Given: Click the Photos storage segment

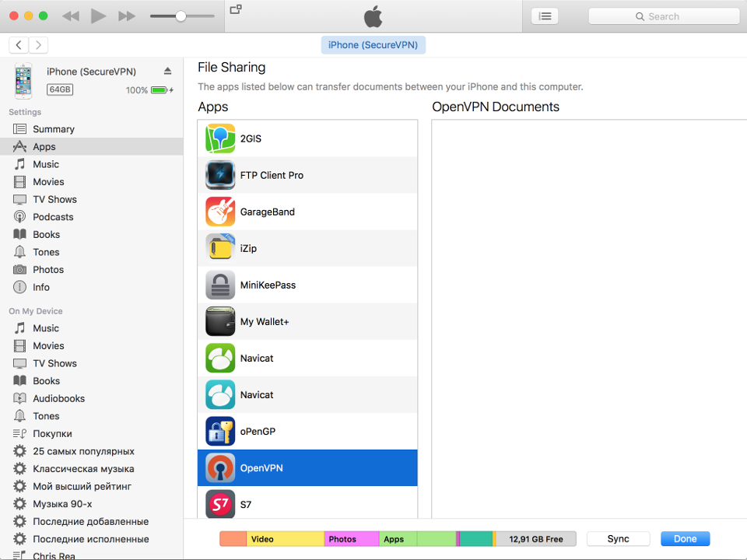Looking at the screenshot, I should [x=352, y=539].
